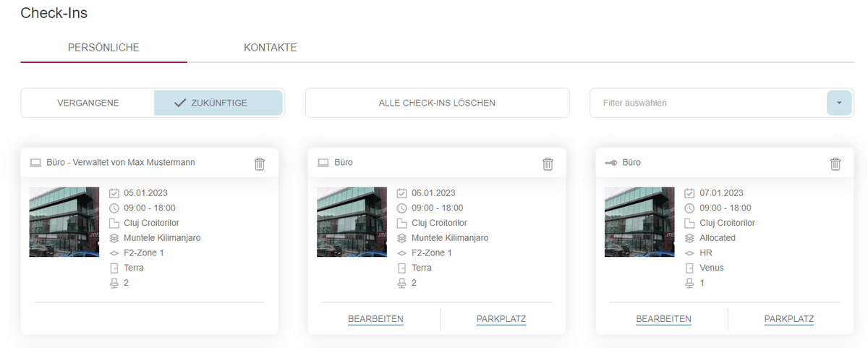This screenshot has width=868, height=348.
Task: Click clock icon on the 07.01.2023 card
Action: pos(690,208)
